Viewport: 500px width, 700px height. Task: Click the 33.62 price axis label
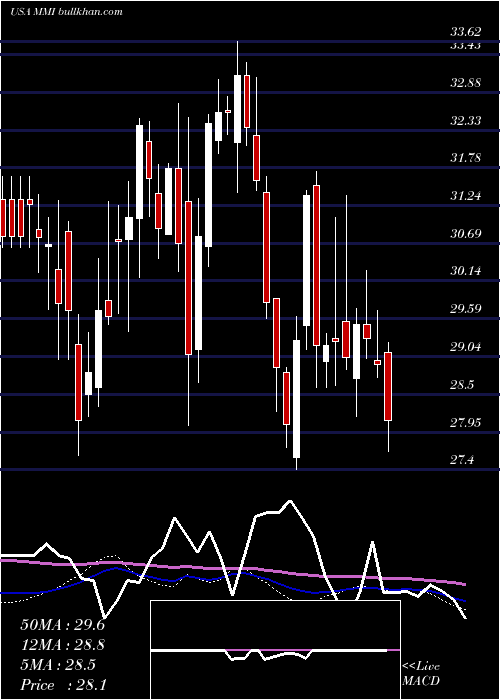point(466,32)
